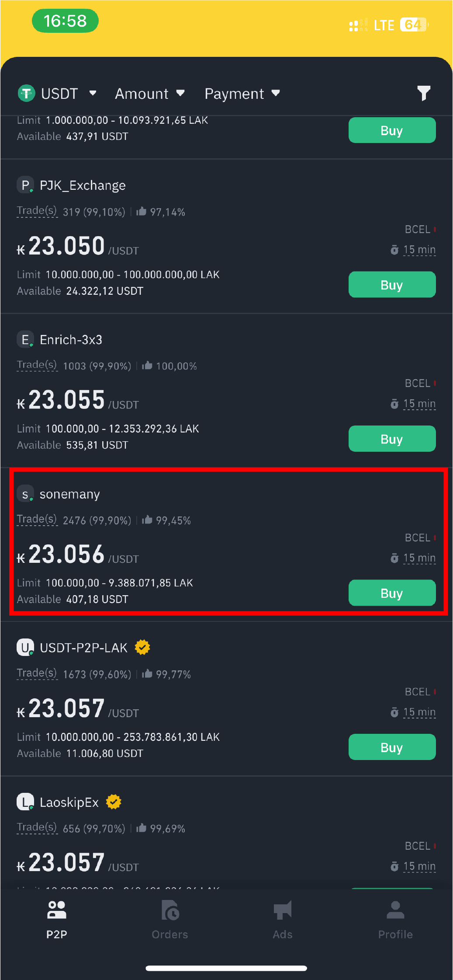Tap the verified badge beside USDT-P2P-LAK
The image size is (453, 980).
[x=142, y=647]
